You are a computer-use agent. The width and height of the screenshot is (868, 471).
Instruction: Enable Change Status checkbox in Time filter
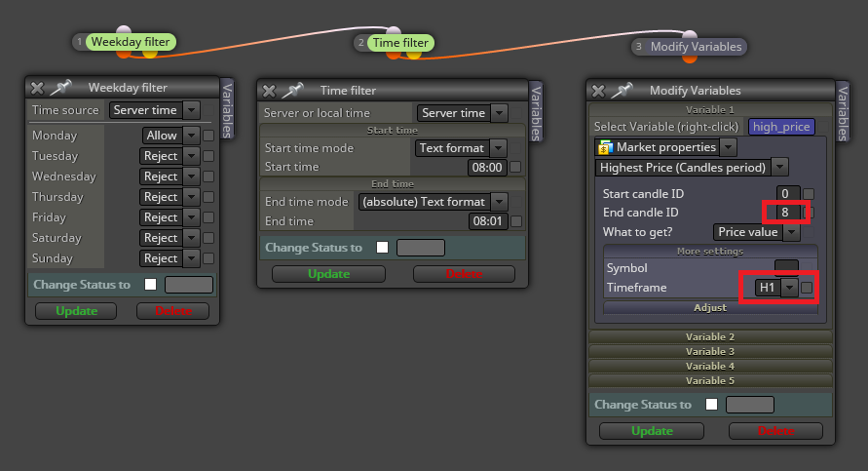click(x=383, y=247)
